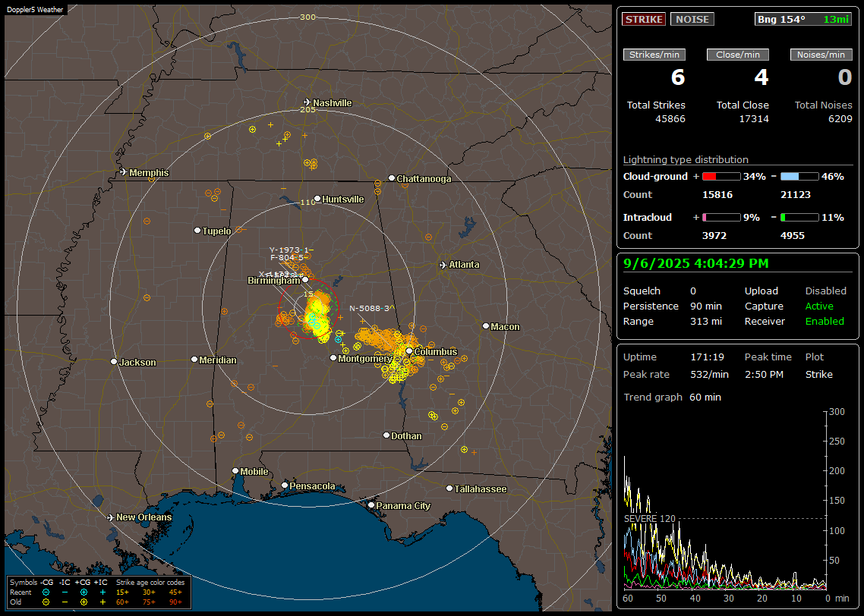Click the N-5088-3 storm track label

[369, 308]
